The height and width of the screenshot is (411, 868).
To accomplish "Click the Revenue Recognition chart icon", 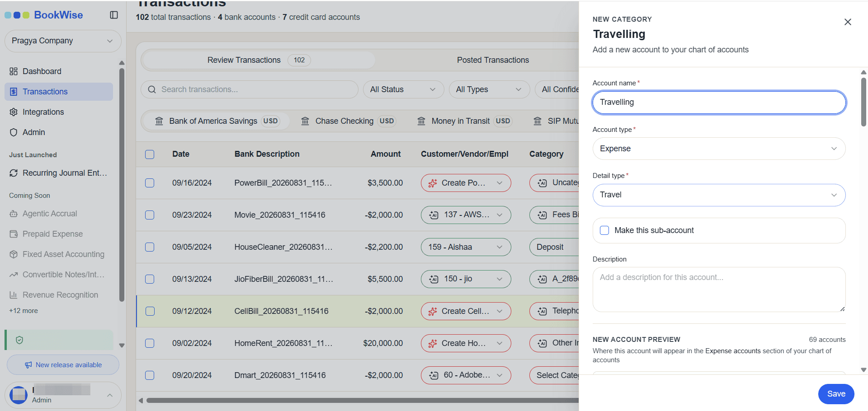I will pyautogui.click(x=14, y=295).
